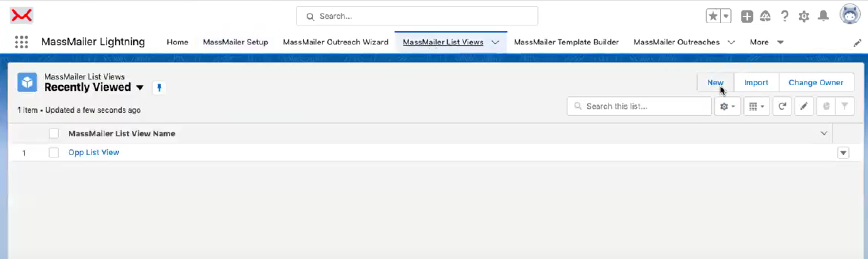Click inside the global Search field
This screenshot has width=868, height=259.
[x=417, y=16]
